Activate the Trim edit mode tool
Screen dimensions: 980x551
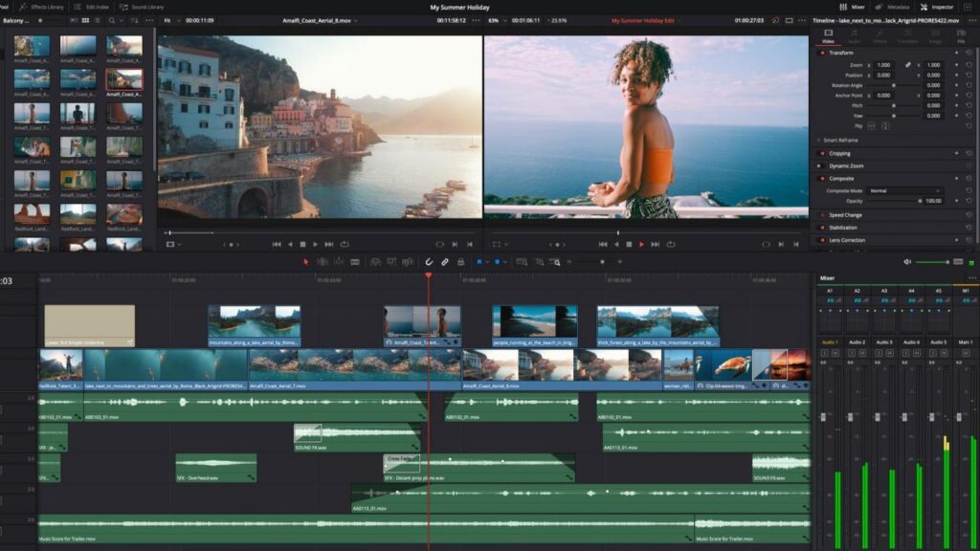pos(323,262)
